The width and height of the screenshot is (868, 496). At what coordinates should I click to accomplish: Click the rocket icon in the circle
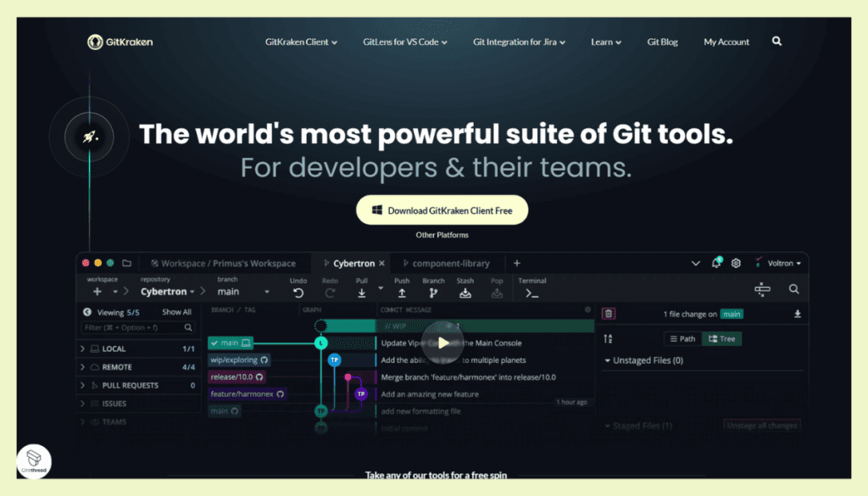pyautogui.click(x=89, y=137)
